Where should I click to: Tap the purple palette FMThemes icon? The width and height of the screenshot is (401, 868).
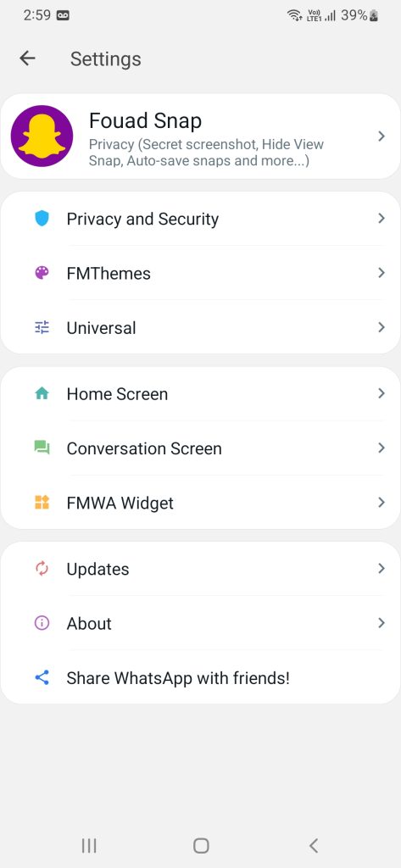[x=42, y=273]
